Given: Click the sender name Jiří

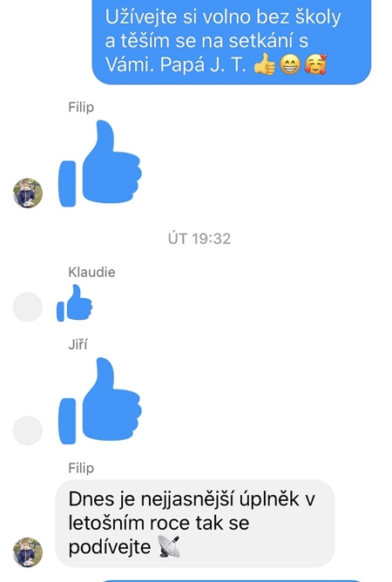Looking at the screenshot, I should click(78, 344).
